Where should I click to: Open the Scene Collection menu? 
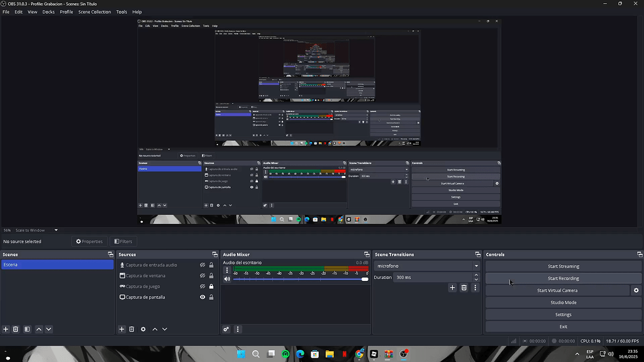94,12
